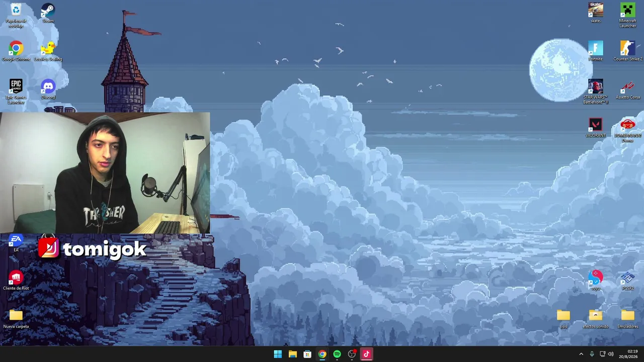This screenshot has width=644, height=362.
Task: Open the Papelera de reciclaje desktop icon
Action: point(16,15)
